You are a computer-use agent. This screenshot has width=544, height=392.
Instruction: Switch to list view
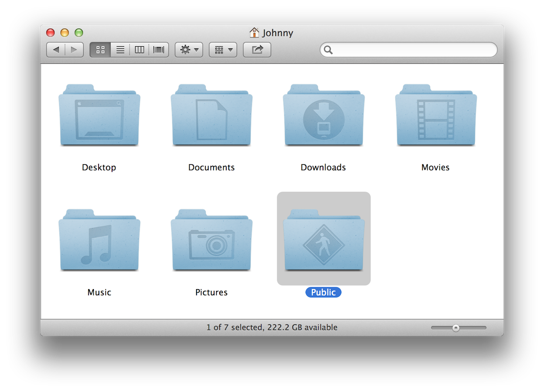tap(120, 50)
